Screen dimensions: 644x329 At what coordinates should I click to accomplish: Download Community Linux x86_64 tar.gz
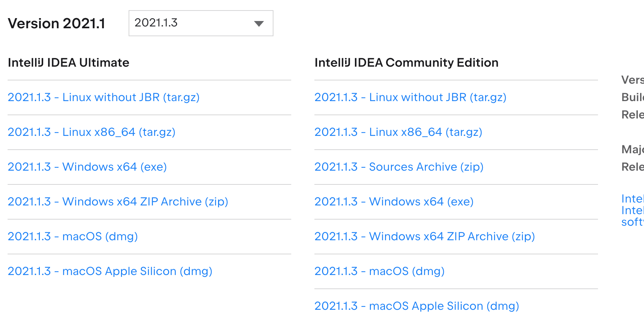[x=398, y=132]
